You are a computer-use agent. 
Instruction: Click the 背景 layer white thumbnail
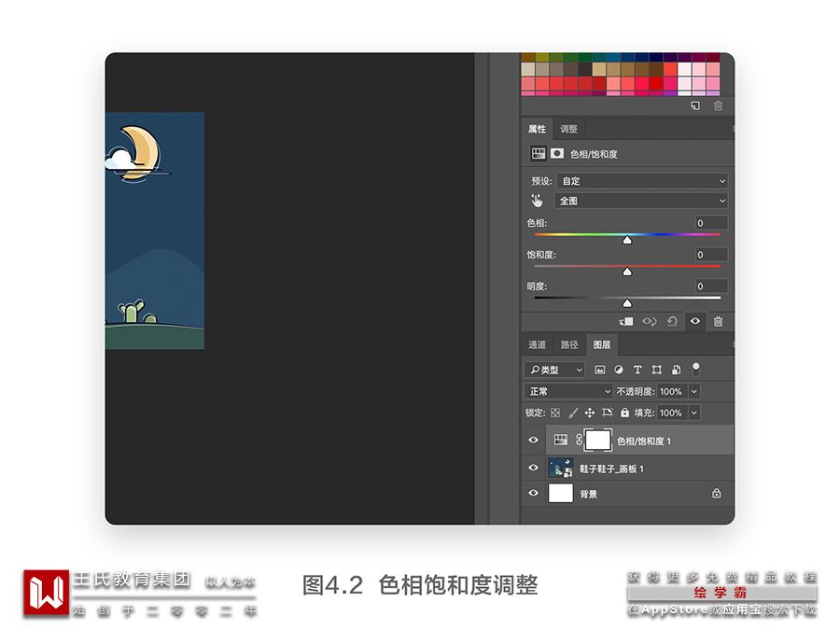(561, 493)
